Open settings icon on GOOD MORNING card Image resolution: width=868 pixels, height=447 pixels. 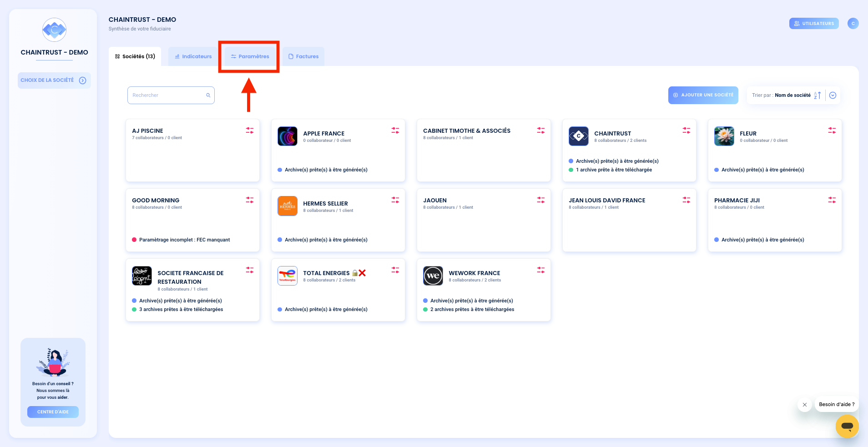(x=250, y=200)
